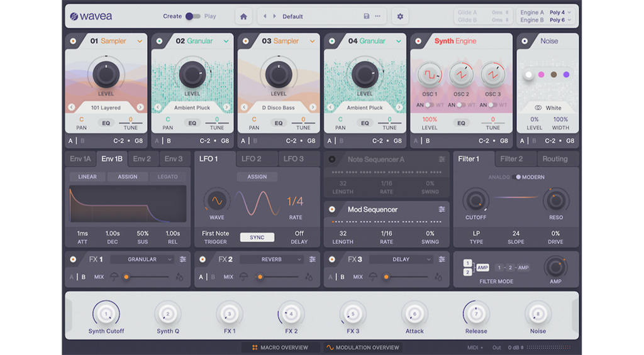This screenshot has height=355, width=644.
Task: Open Note Sequencer A settings icon
Action: (442, 159)
